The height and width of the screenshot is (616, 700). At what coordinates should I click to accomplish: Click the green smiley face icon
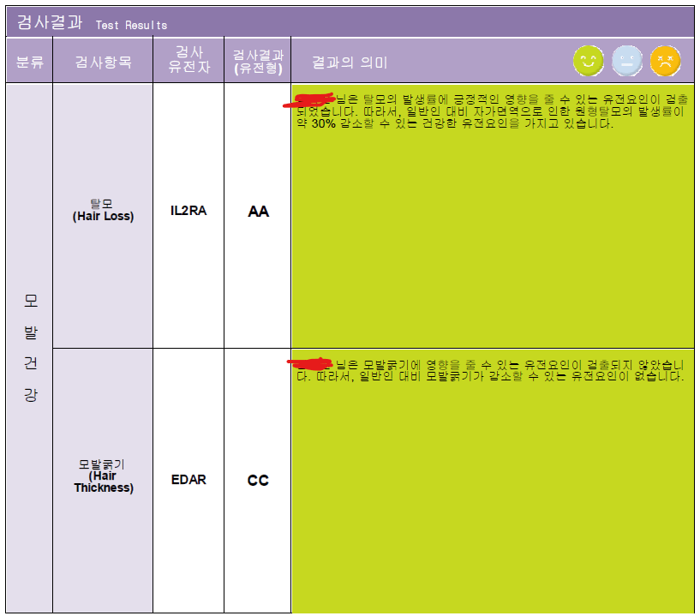point(589,61)
